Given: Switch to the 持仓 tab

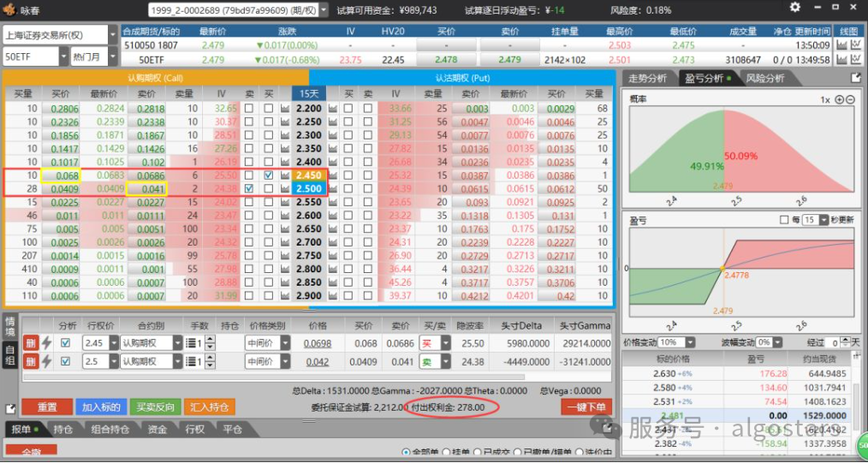Looking at the screenshot, I should tap(62, 430).
